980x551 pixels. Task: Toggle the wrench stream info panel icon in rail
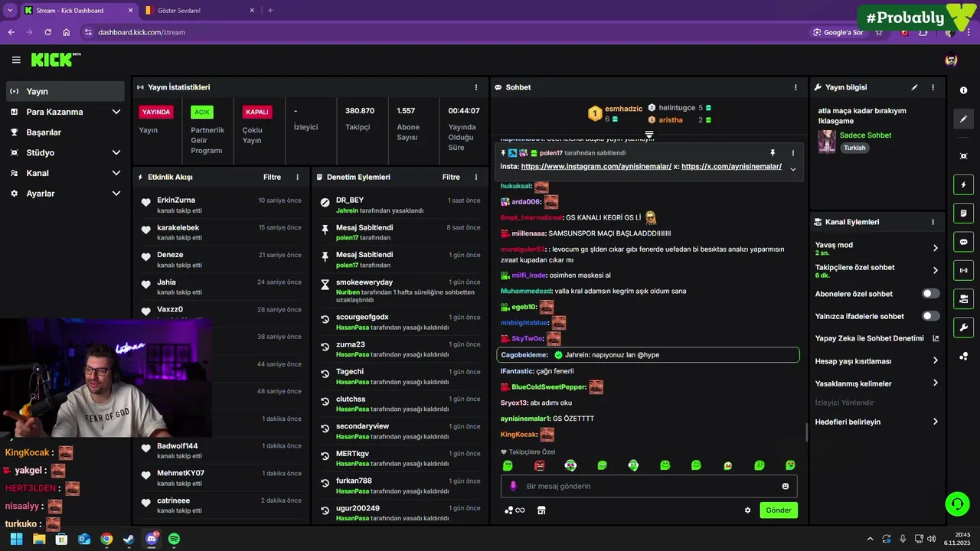pos(963,328)
